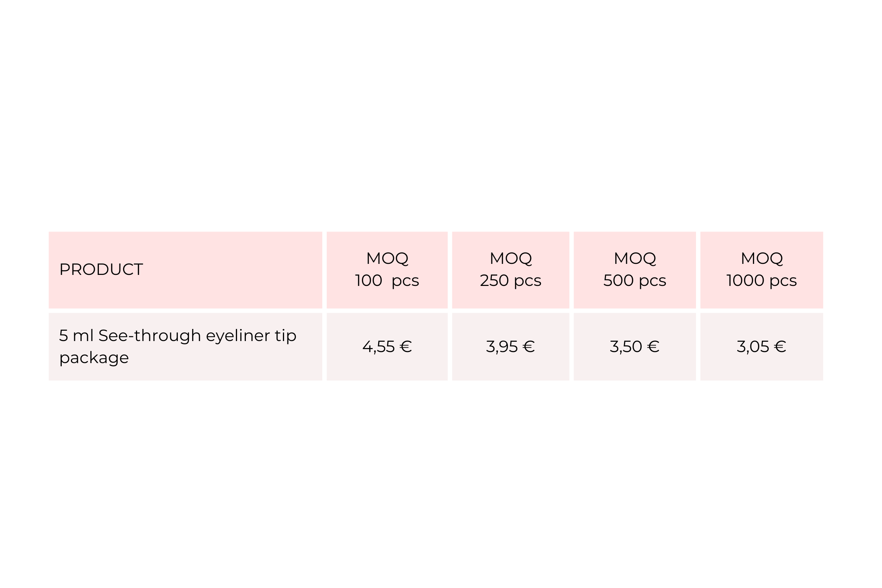The width and height of the screenshot is (882, 588).
Task: Click the "1000 pcs" quantity text
Action: [x=761, y=281]
